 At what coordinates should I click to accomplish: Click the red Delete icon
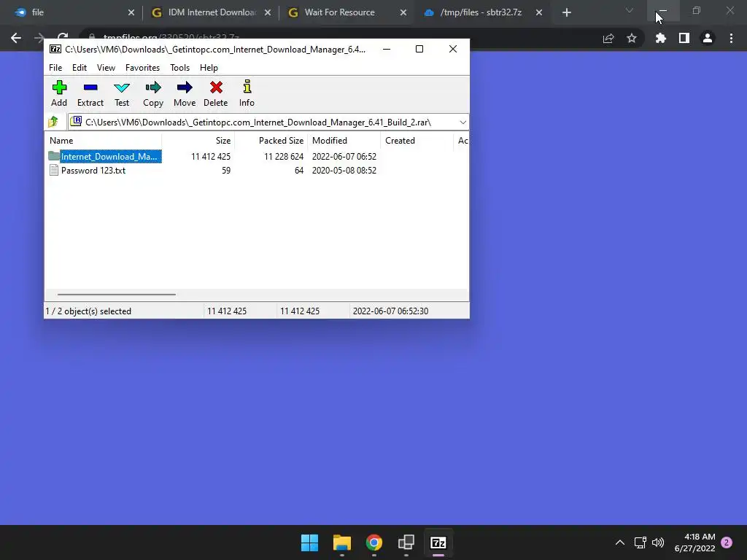(x=216, y=87)
